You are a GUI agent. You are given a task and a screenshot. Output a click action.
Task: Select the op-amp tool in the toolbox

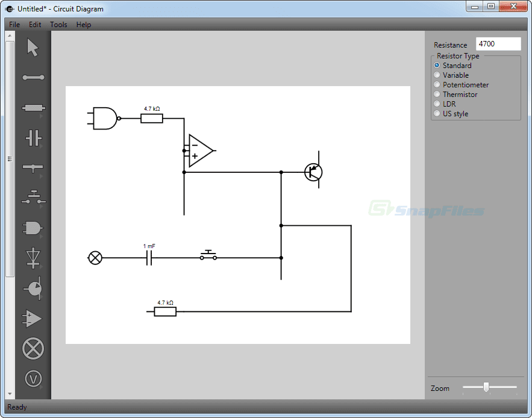click(x=32, y=319)
